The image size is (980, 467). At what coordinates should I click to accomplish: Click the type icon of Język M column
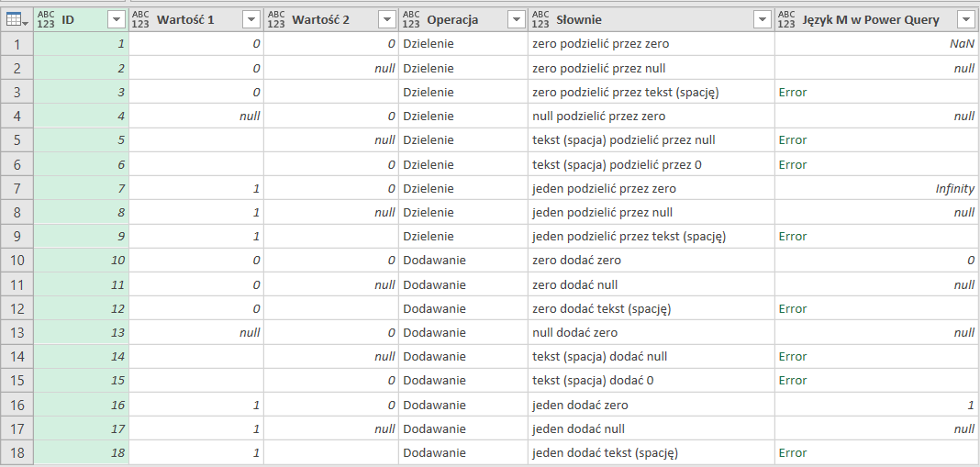tap(787, 19)
